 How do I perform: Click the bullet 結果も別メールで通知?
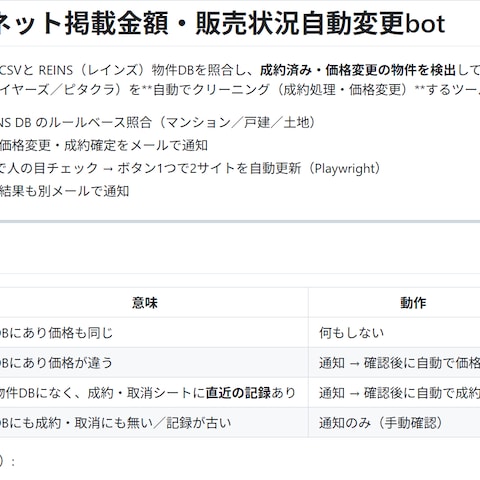pos(65,191)
